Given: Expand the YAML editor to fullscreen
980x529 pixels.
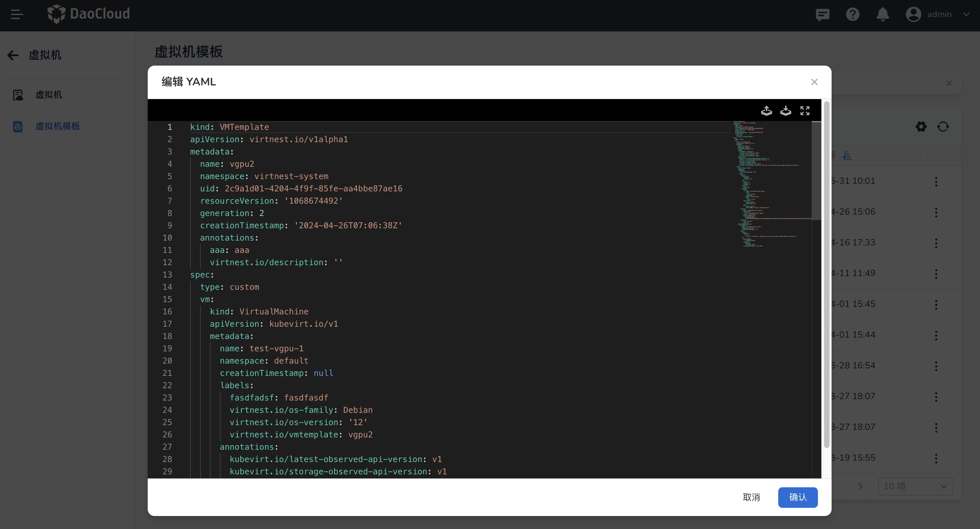Looking at the screenshot, I should point(805,111).
